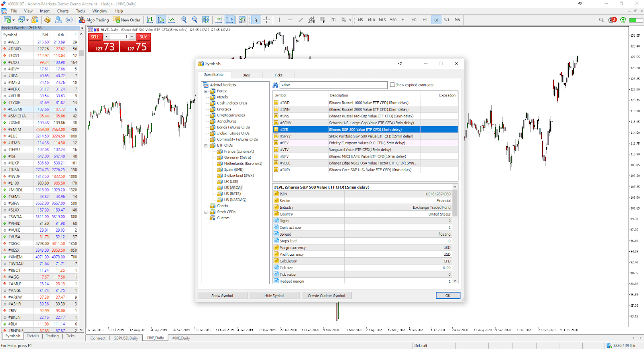The height and width of the screenshot is (349, 644).
Task: Open the New Order dialog
Action: (x=127, y=20)
